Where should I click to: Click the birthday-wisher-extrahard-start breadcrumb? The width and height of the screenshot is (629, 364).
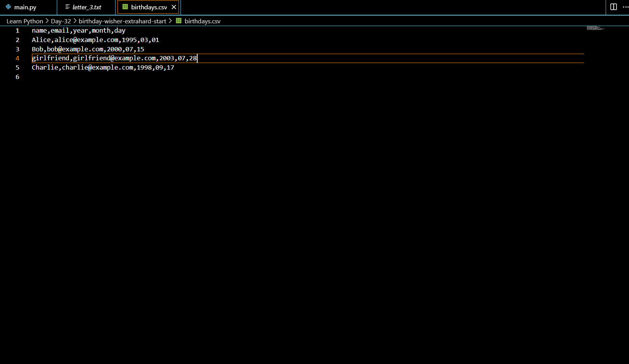pos(122,21)
